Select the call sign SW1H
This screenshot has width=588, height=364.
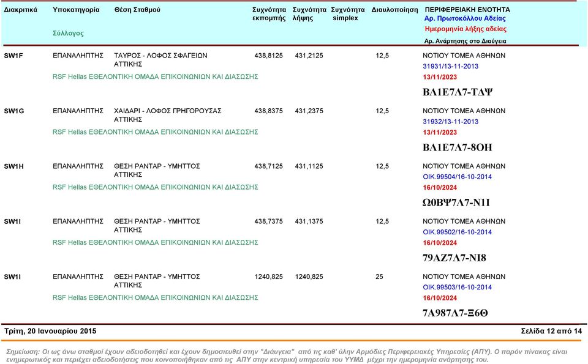[14, 166]
